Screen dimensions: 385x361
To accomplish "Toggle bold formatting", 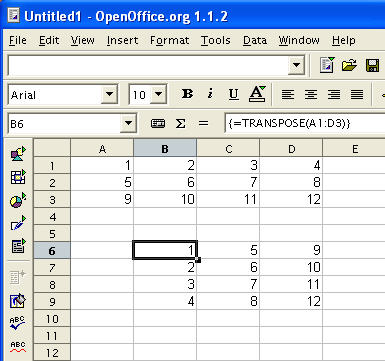I will click(x=187, y=94).
